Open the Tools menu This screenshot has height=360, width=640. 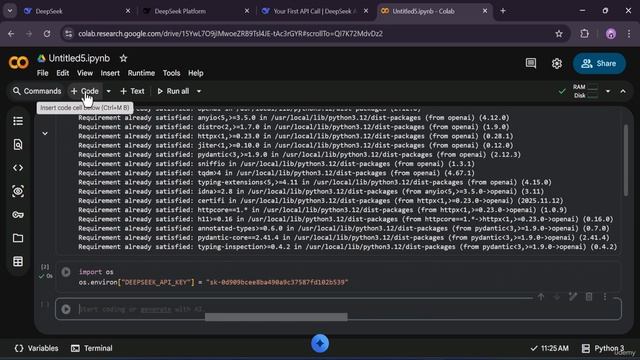tap(171, 73)
